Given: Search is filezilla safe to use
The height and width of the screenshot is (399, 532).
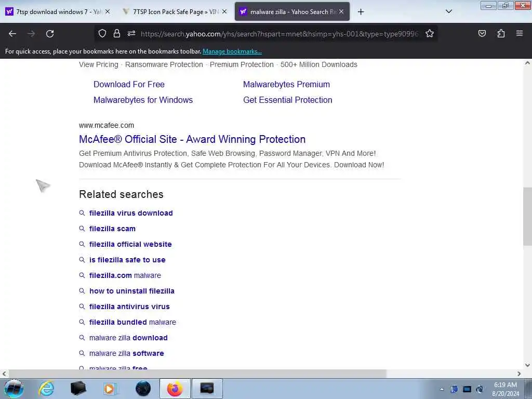Looking at the screenshot, I should tap(127, 260).
